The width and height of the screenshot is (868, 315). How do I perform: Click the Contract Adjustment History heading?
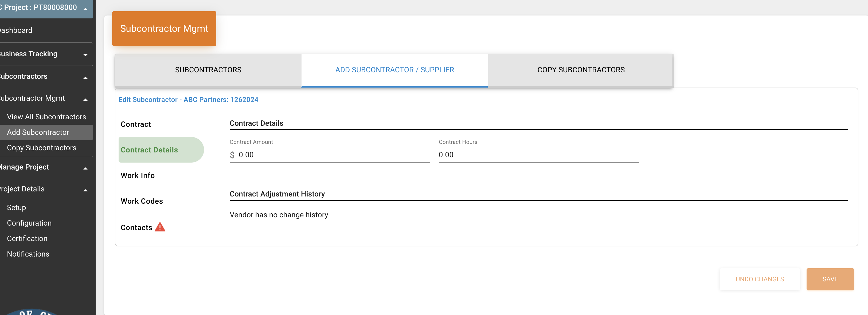point(277,194)
